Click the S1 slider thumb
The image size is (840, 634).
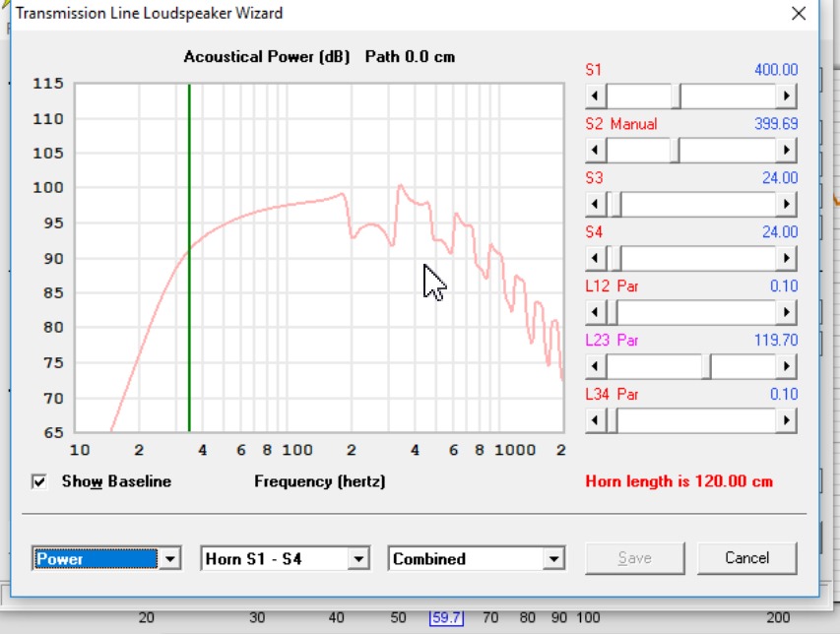click(x=677, y=96)
